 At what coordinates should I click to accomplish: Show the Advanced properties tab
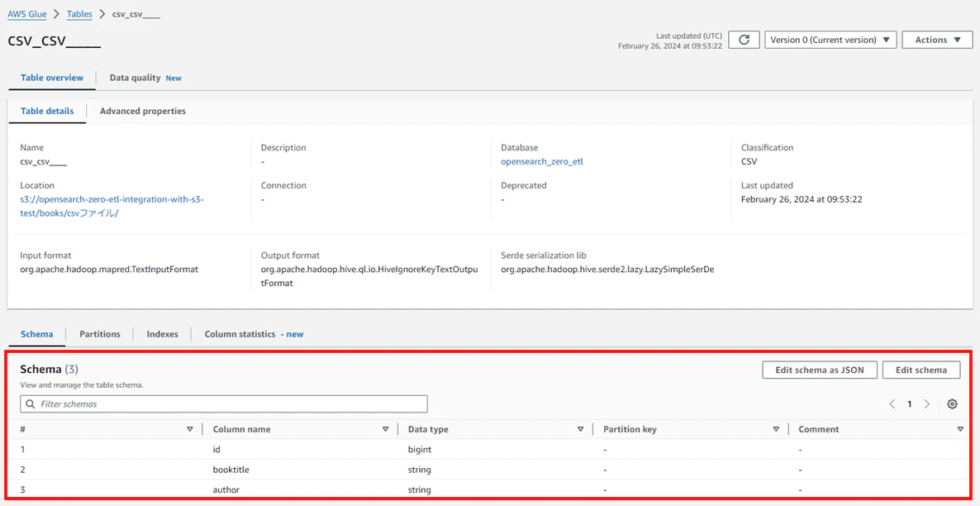pyautogui.click(x=142, y=111)
